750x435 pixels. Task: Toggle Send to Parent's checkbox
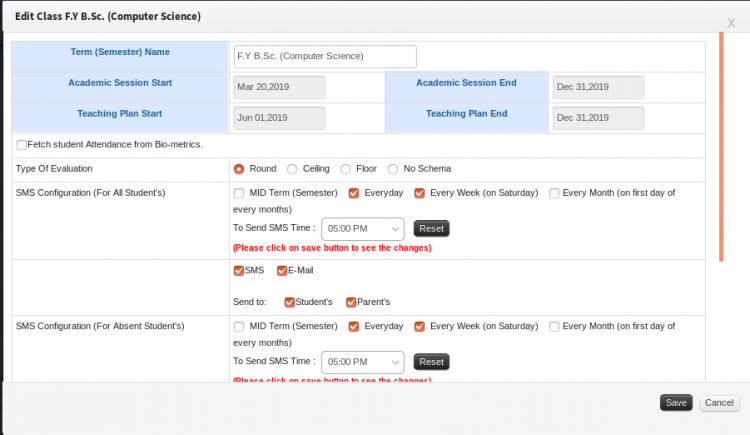(x=351, y=302)
